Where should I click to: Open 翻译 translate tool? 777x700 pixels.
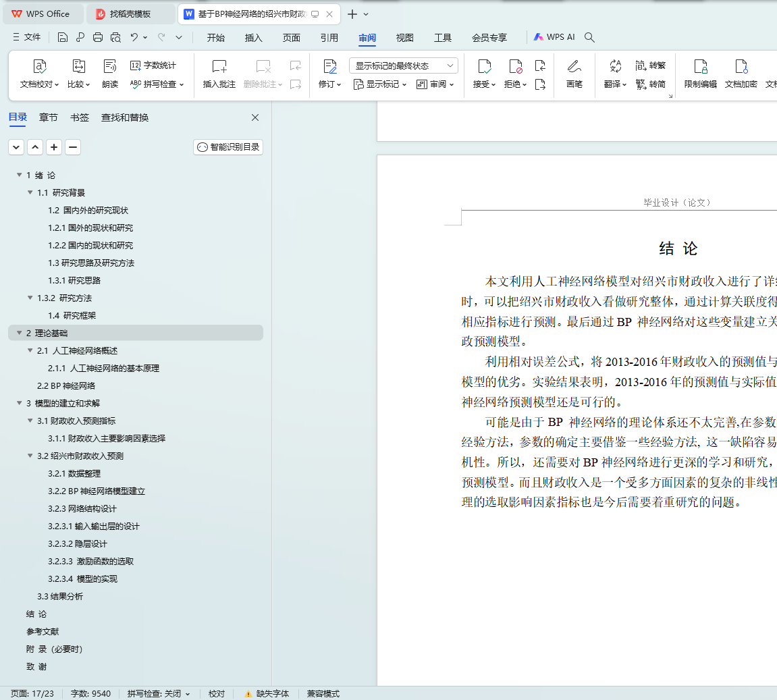click(615, 74)
